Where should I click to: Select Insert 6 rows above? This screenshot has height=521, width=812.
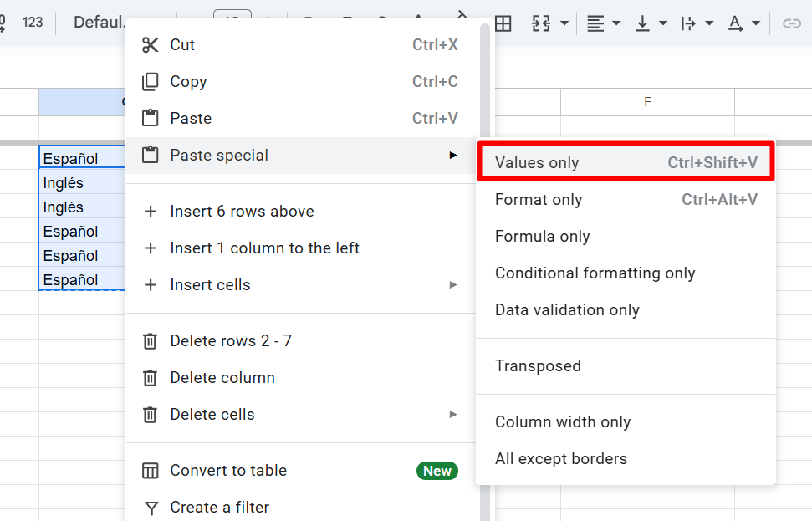[x=242, y=212]
